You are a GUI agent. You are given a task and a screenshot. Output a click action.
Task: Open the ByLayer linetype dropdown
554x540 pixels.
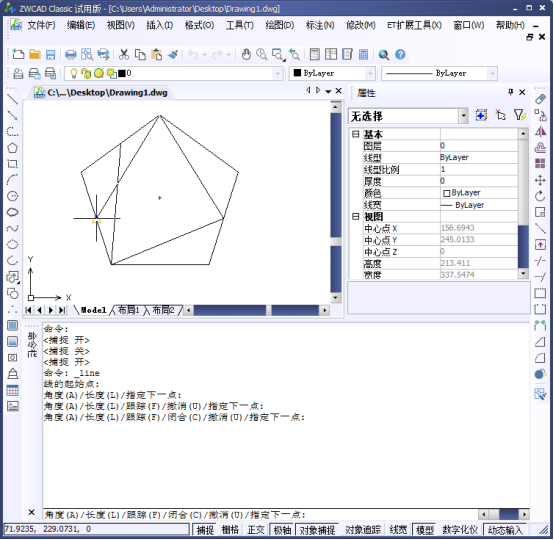pos(492,74)
